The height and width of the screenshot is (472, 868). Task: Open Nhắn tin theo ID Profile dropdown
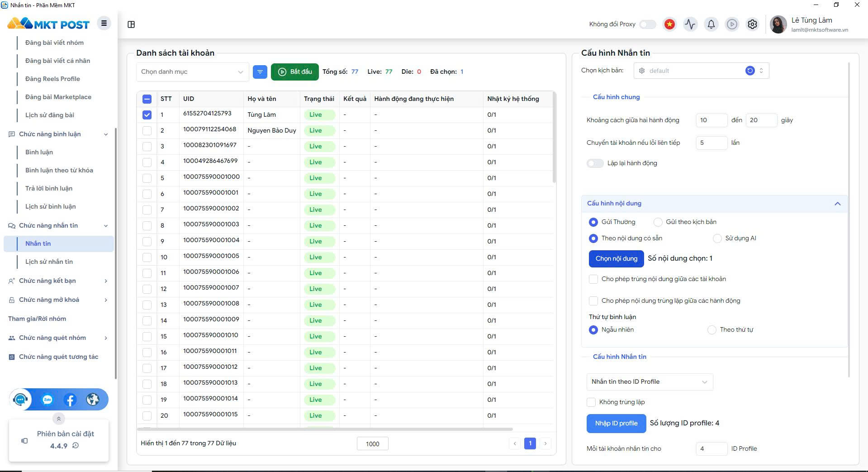tap(650, 381)
